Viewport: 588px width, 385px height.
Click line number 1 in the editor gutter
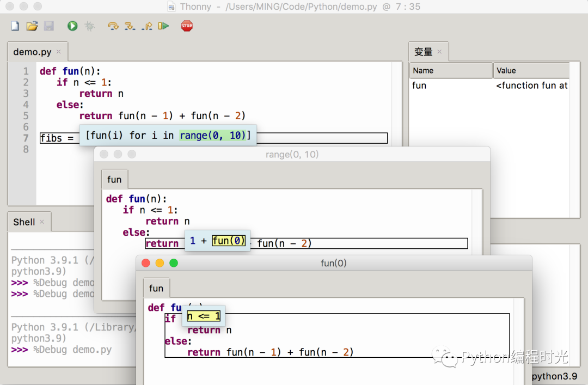(26, 71)
